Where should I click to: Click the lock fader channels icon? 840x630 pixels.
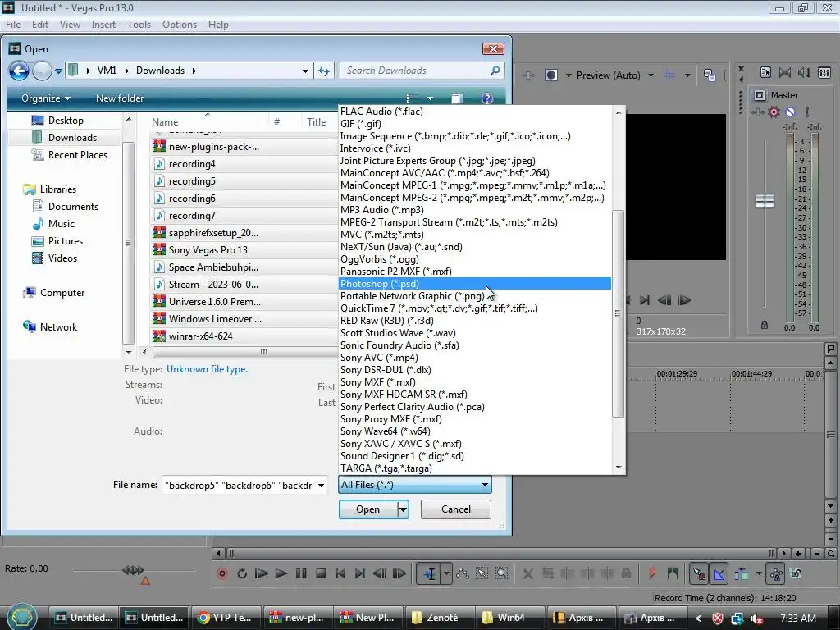765,325
